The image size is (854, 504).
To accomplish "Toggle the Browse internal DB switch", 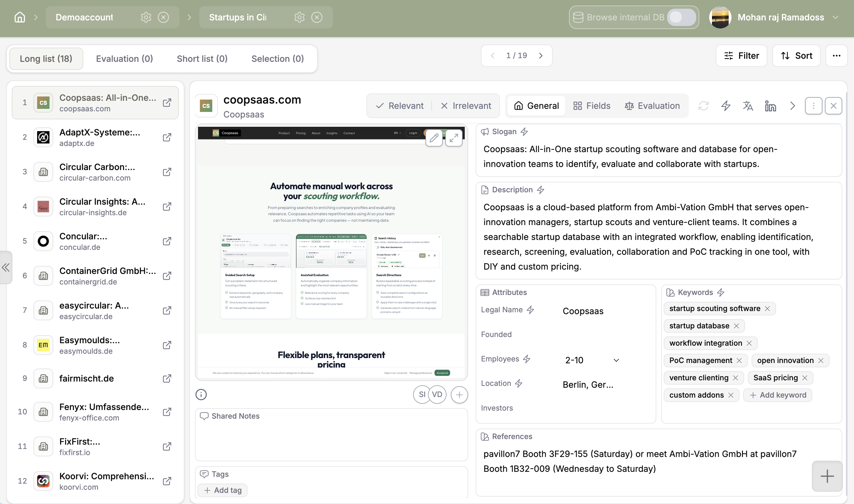I will point(681,17).
